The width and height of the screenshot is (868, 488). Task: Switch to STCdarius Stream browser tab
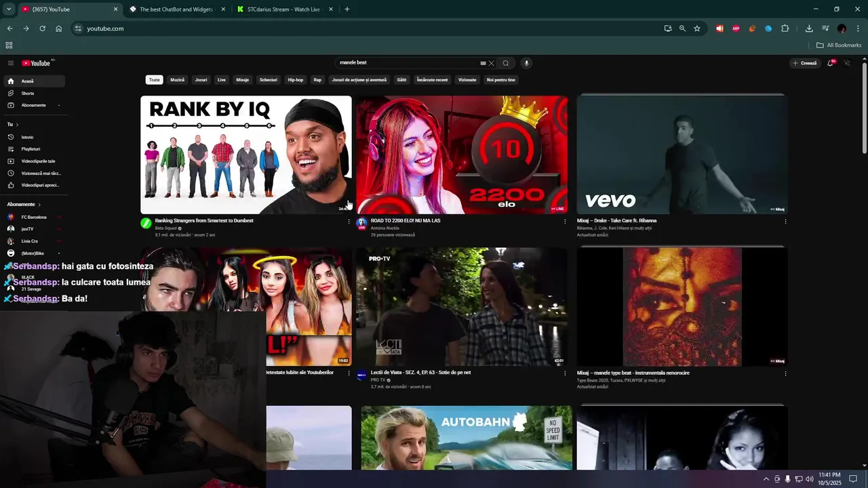tap(285, 9)
